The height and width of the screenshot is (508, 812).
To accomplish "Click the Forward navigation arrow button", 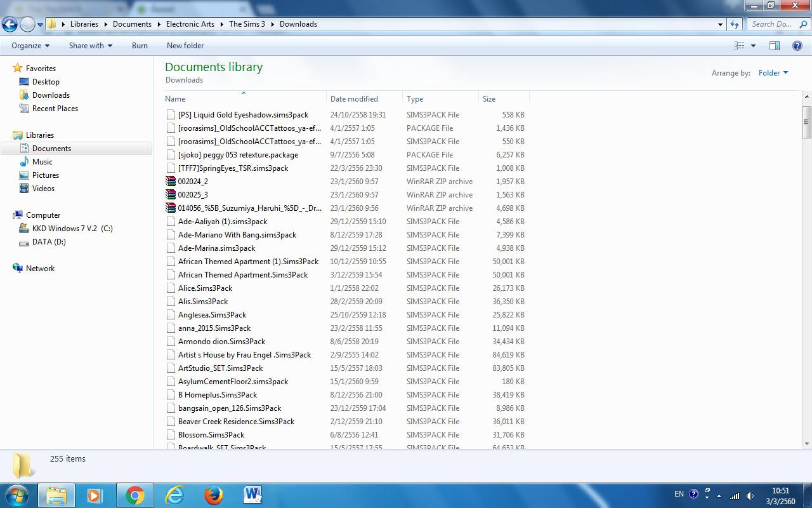I will tap(27, 25).
